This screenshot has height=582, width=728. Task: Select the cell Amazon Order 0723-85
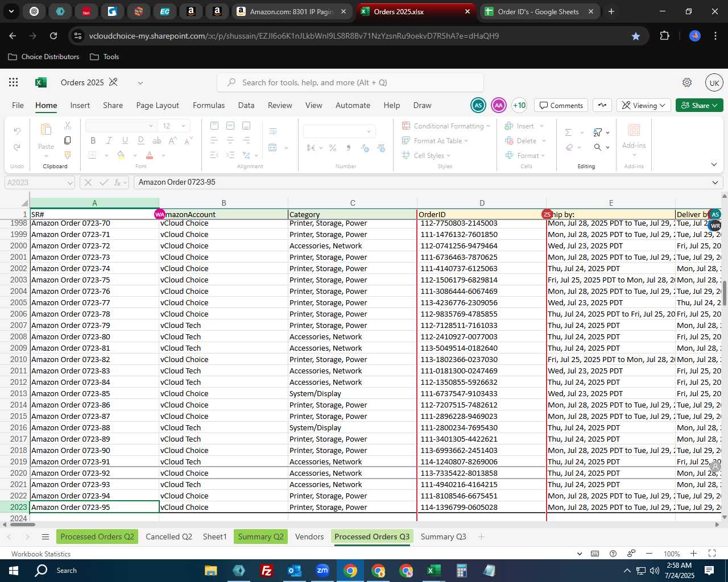click(x=94, y=393)
